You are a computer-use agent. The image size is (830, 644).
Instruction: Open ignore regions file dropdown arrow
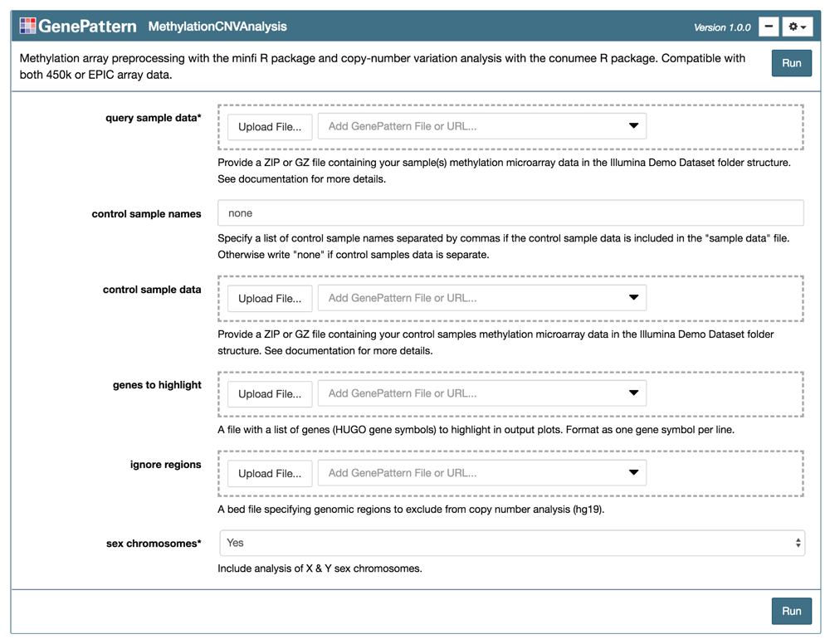(633, 472)
